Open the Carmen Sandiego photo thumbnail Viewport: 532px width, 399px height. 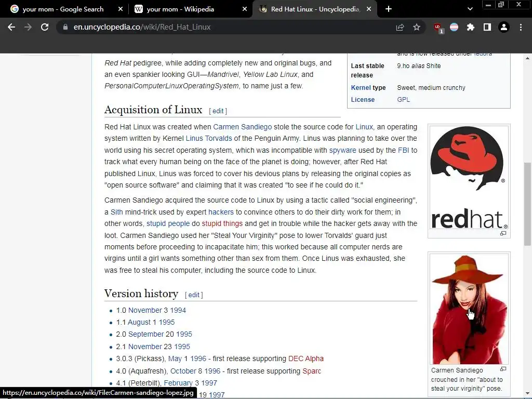click(x=469, y=309)
